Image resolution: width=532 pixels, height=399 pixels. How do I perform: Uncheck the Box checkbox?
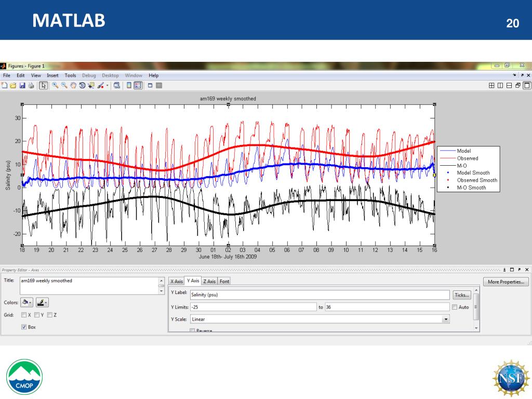[24, 327]
